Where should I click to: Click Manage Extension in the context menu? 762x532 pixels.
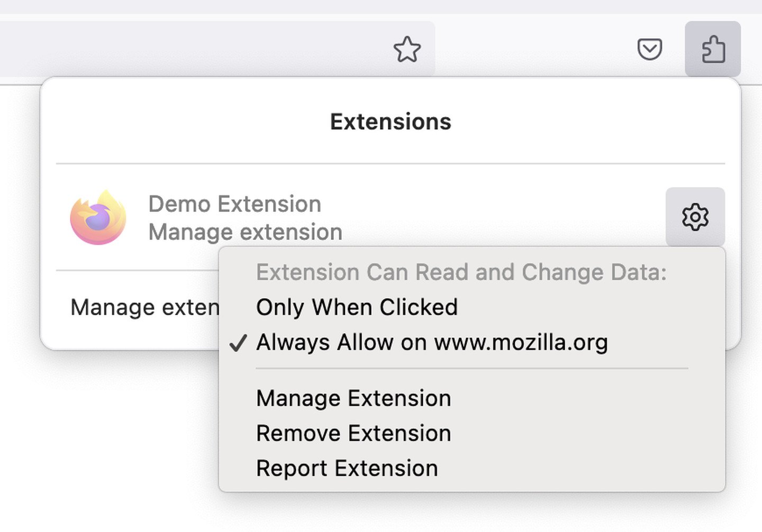point(353,398)
